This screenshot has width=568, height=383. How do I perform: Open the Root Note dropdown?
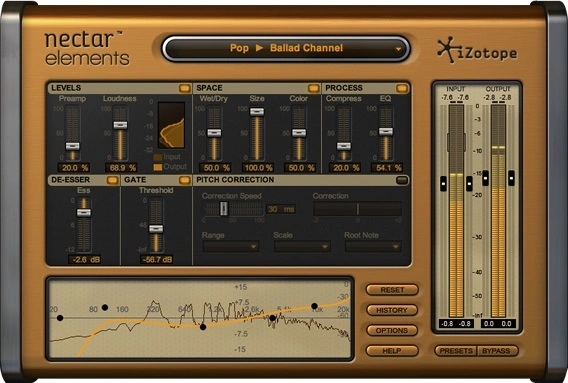[x=373, y=246]
